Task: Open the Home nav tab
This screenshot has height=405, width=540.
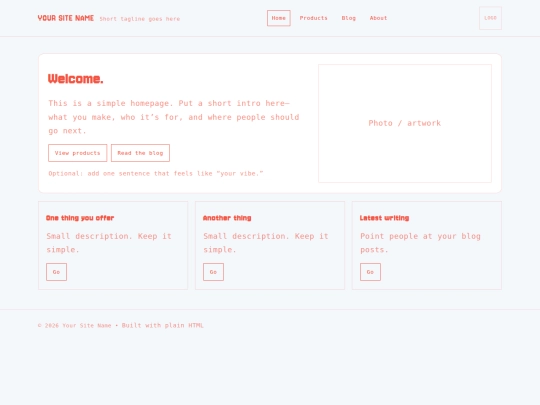Action: tap(279, 18)
